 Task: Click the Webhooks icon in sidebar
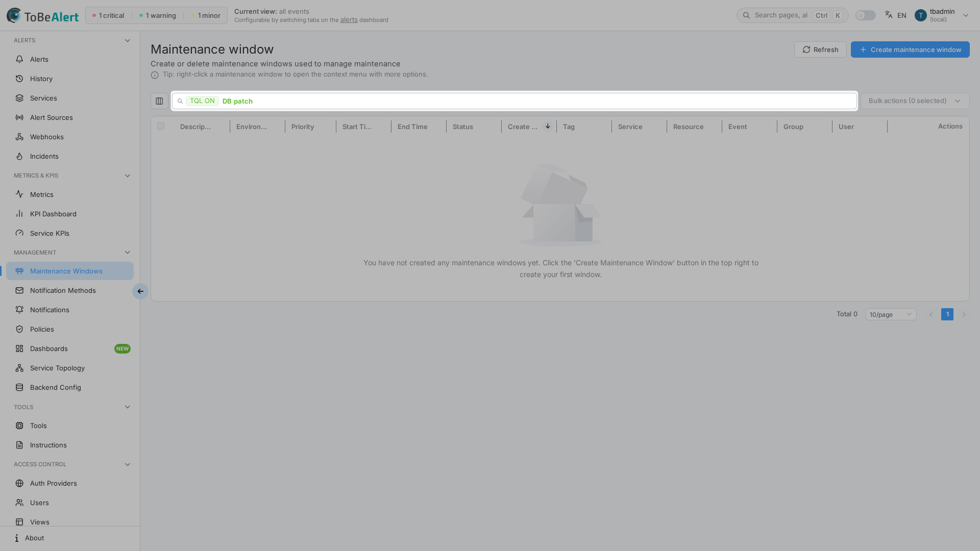click(19, 137)
